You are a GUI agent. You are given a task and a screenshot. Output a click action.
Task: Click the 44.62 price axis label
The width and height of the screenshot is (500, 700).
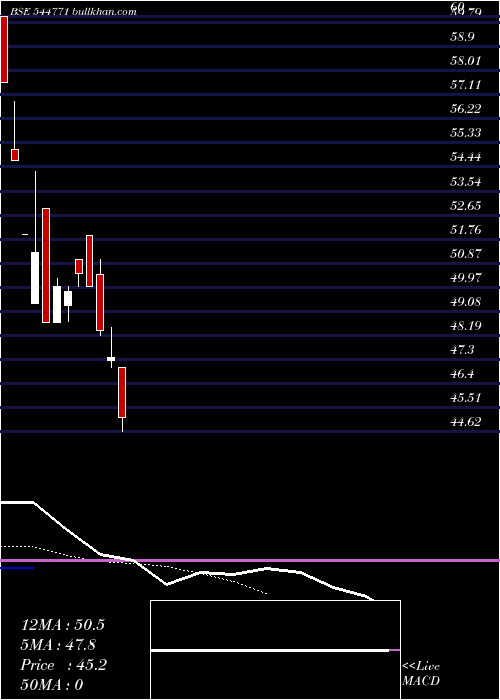pyautogui.click(x=465, y=422)
